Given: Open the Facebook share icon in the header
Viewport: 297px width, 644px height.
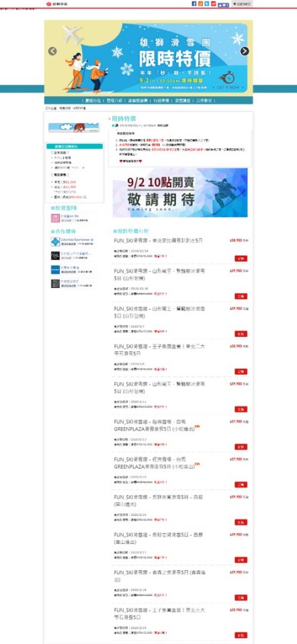Looking at the screenshot, I should tap(194, 4).
